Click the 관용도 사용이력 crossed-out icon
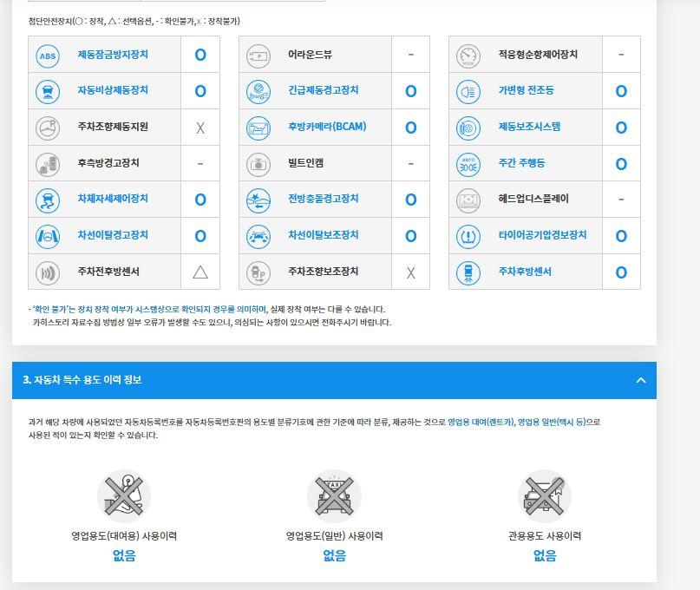 click(x=545, y=496)
